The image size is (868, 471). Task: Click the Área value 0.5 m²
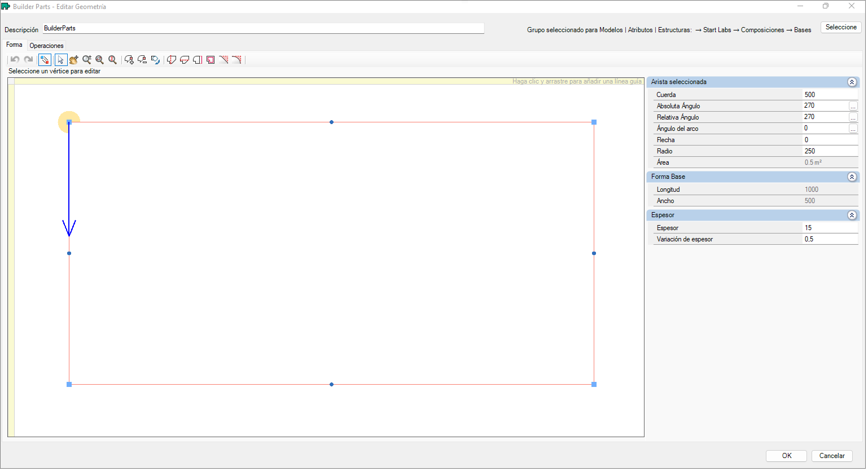pyautogui.click(x=813, y=162)
